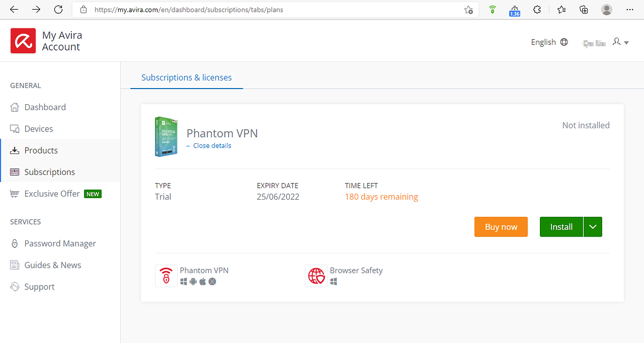This screenshot has width=644, height=343.
Task: Open the Extensions puzzle icon
Action: (x=537, y=10)
